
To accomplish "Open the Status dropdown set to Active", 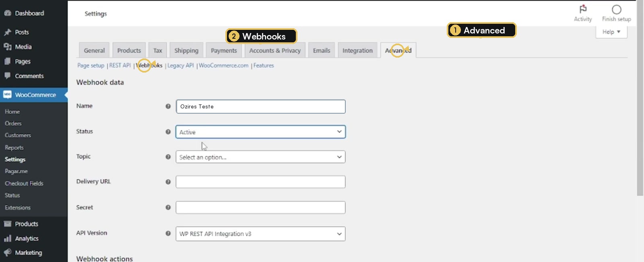I will 260,132.
